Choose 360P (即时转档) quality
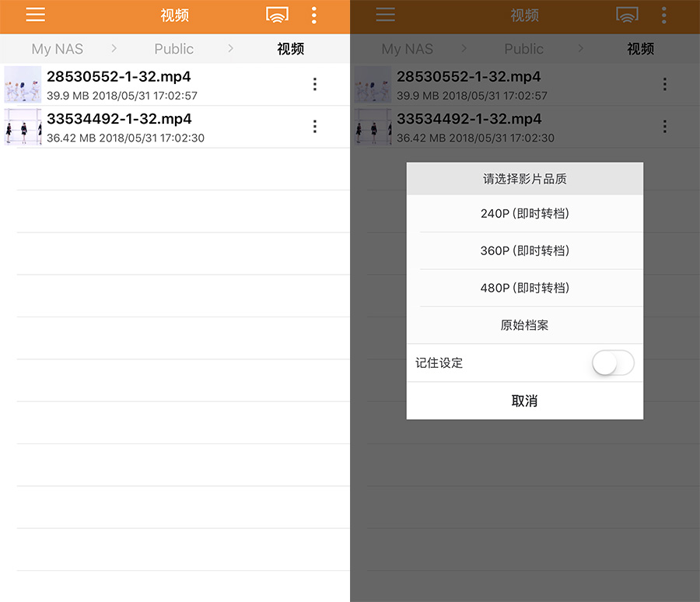This screenshot has height=602, width=700. click(x=525, y=250)
